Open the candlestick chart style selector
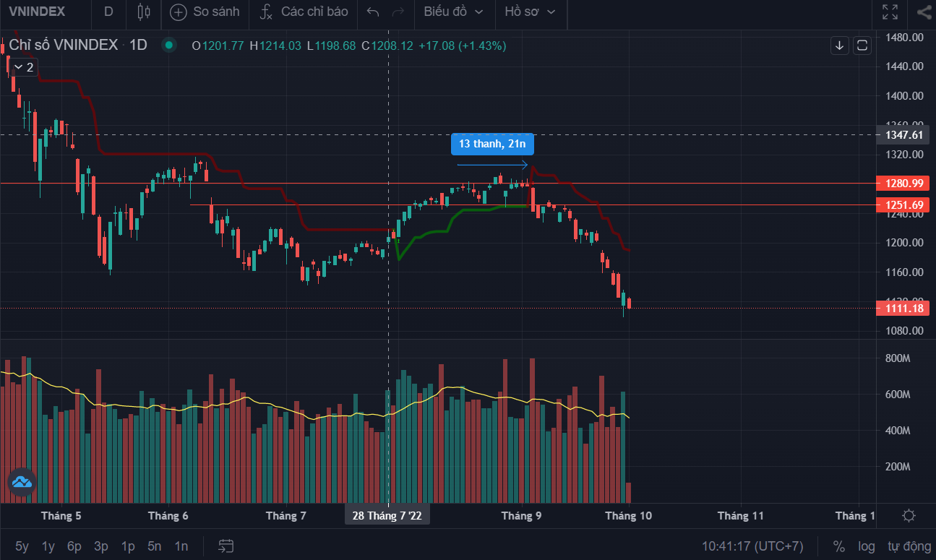 point(143,12)
